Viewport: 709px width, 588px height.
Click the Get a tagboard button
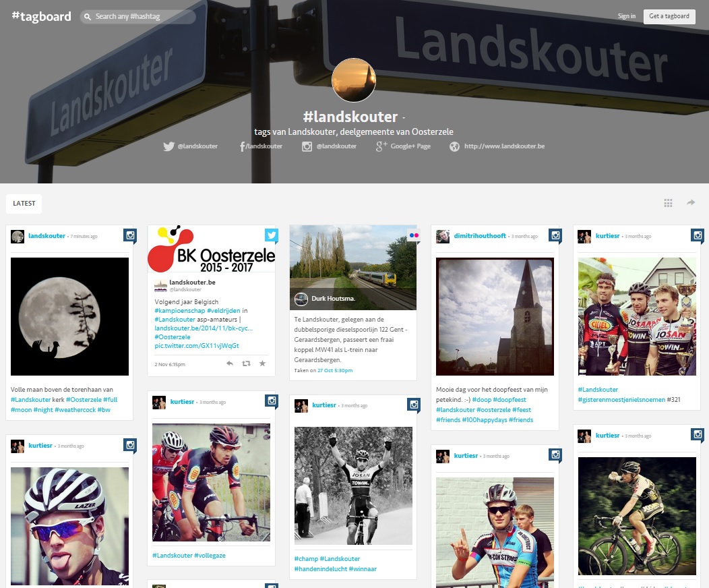click(x=669, y=16)
